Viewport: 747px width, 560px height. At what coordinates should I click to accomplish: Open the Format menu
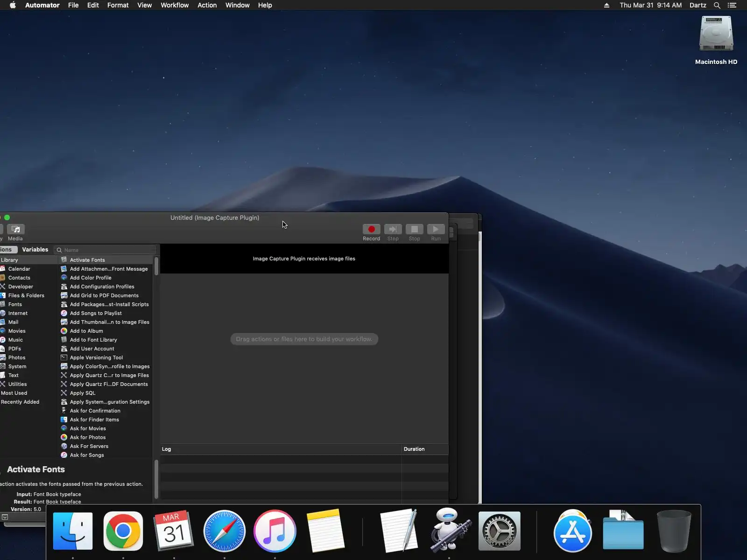tap(118, 5)
